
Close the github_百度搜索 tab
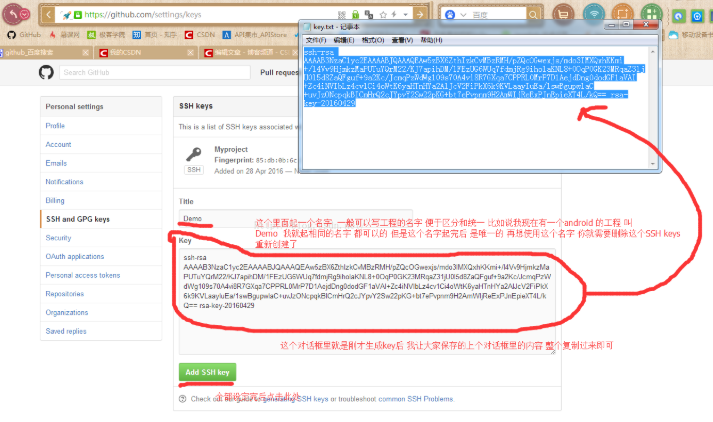tap(85, 53)
